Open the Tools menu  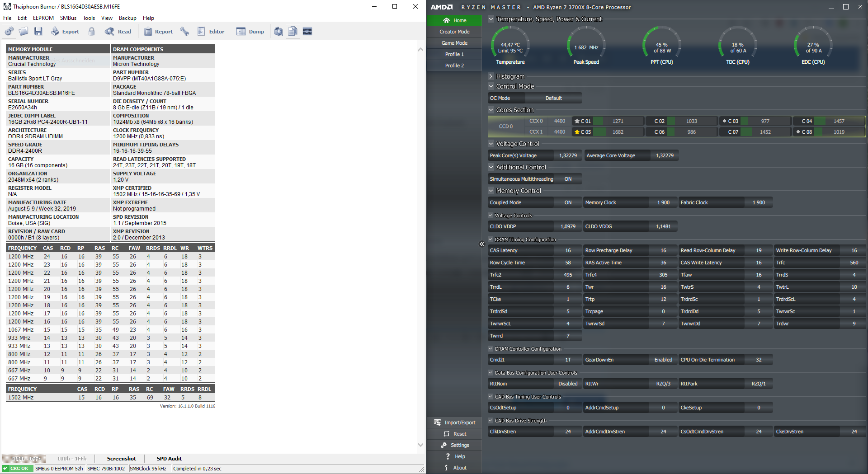pos(89,18)
